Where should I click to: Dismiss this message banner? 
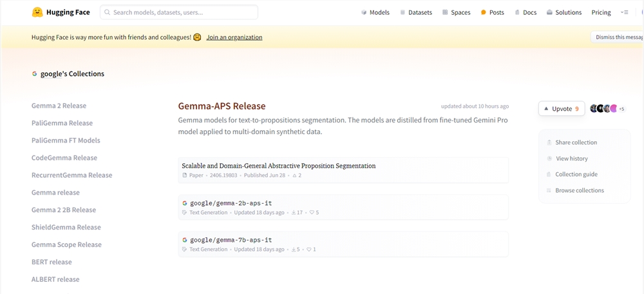(617, 37)
